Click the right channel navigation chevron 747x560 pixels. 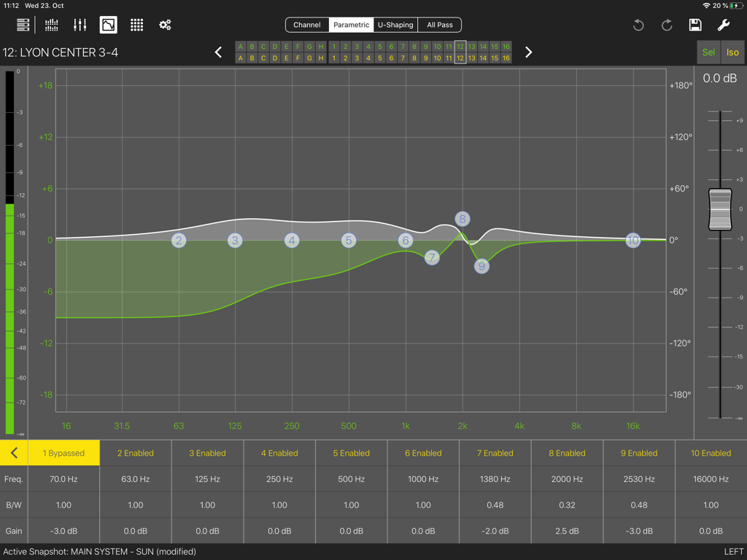[x=528, y=52]
